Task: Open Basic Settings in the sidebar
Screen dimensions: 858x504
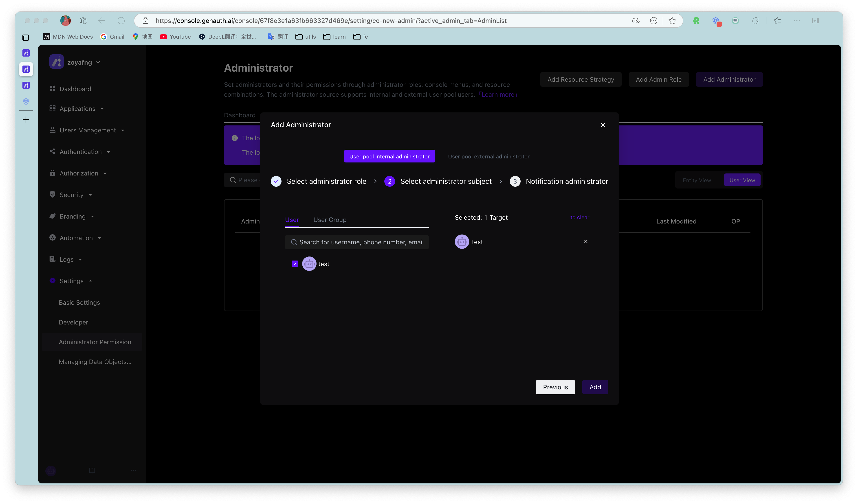Action: pos(79,302)
